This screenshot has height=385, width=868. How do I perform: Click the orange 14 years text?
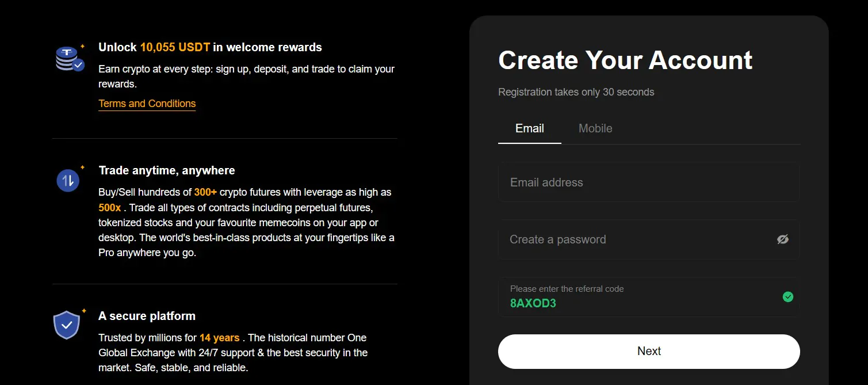click(219, 338)
